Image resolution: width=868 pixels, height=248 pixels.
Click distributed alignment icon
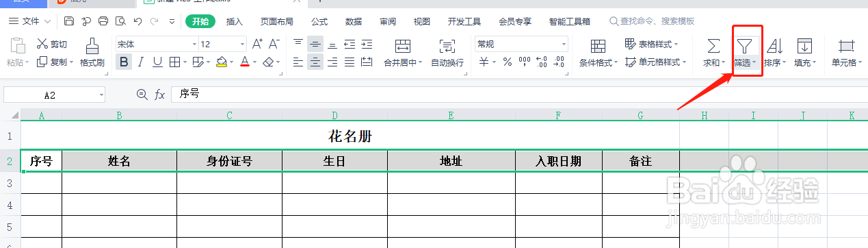[367, 62]
